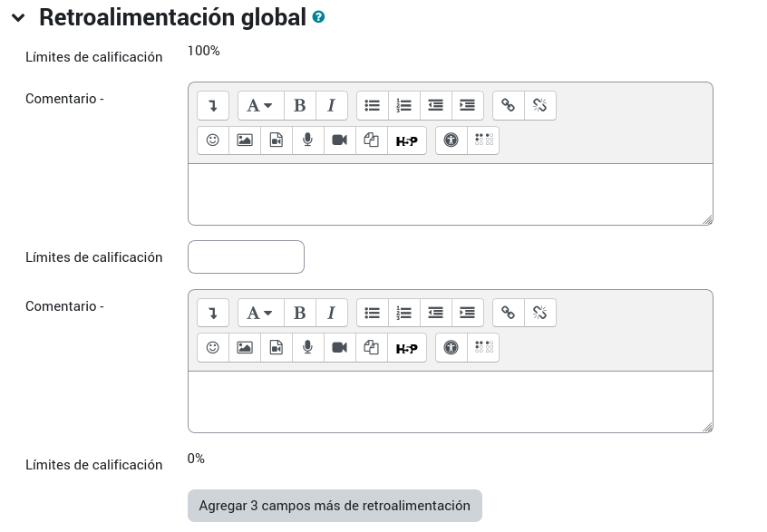Outdent text in second Comentario editor

(436, 313)
